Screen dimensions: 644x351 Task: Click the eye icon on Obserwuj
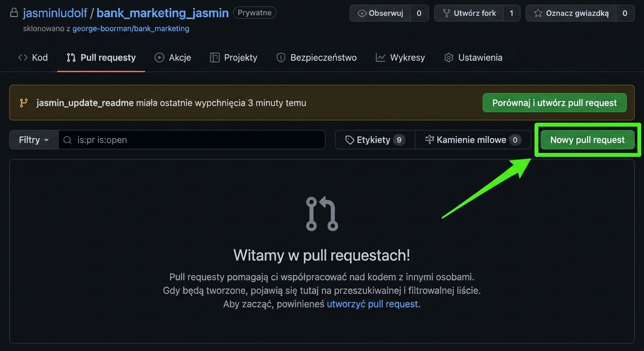point(362,13)
